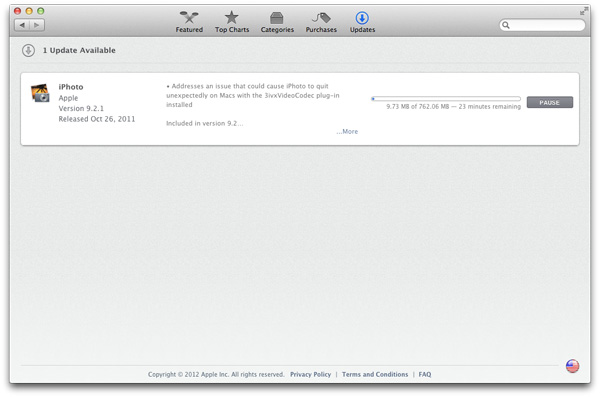This screenshot has height=397, width=600.
Task: Click the magnifying glass search icon
Action: (506, 25)
